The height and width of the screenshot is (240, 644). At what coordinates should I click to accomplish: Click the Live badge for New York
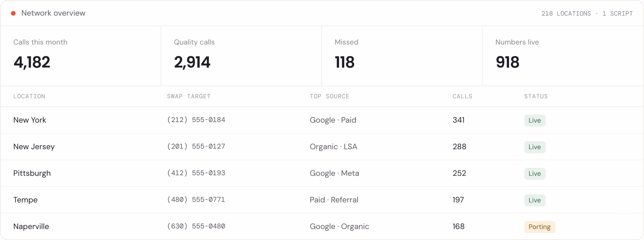pyautogui.click(x=535, y=120)
